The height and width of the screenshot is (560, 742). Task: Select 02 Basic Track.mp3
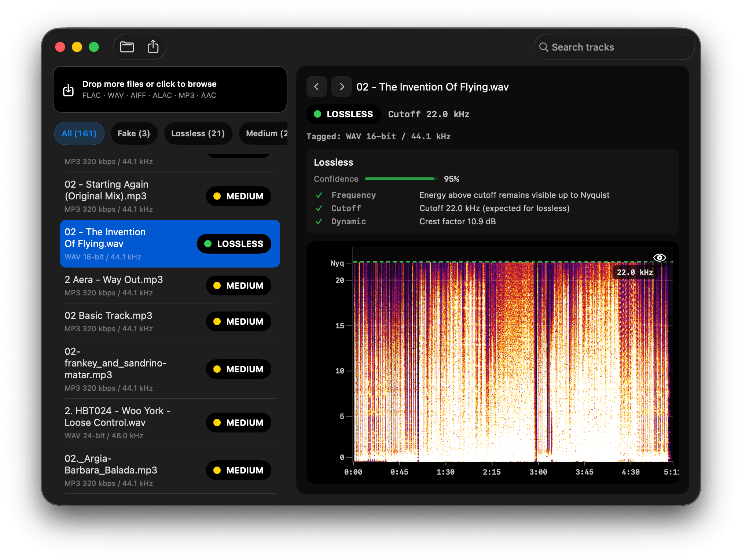(x=170, y=321)
